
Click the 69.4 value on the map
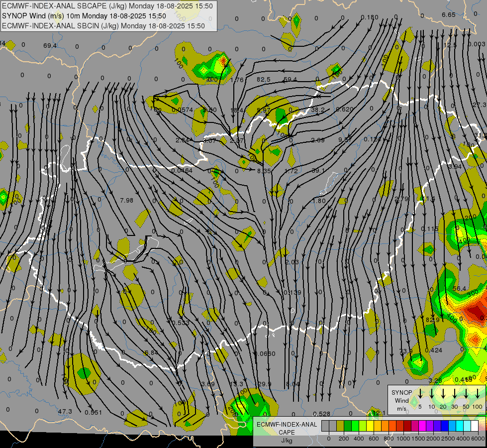pos(50,46)
